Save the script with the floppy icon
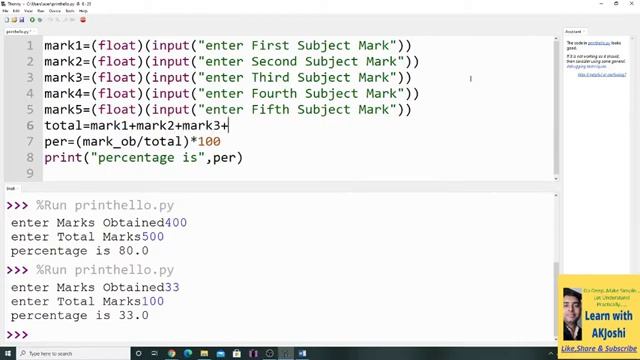 [22, 20]
